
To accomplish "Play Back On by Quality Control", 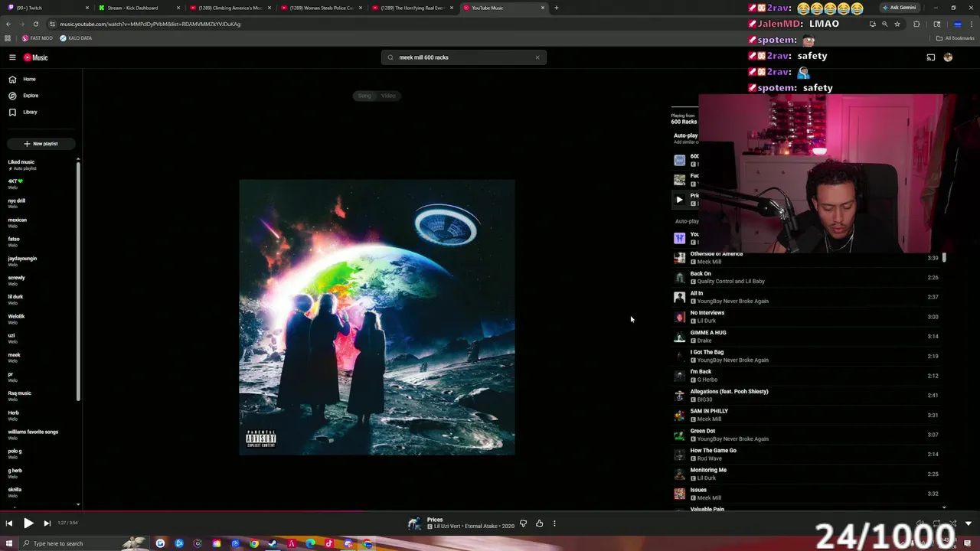I will [807, 277].
